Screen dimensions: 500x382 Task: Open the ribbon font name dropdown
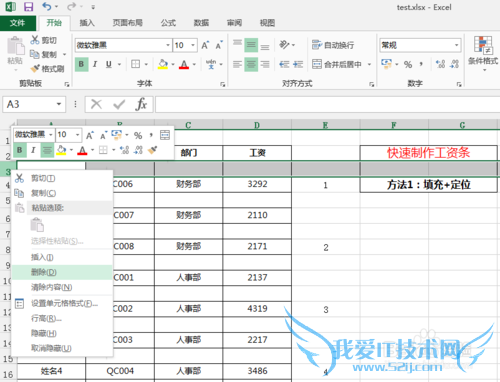(168, 45)
